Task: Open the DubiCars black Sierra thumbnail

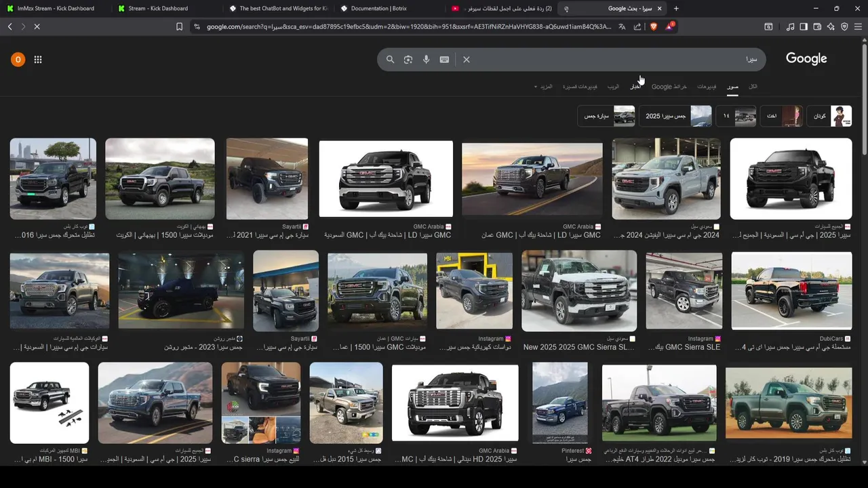Action: coord(791,291)
